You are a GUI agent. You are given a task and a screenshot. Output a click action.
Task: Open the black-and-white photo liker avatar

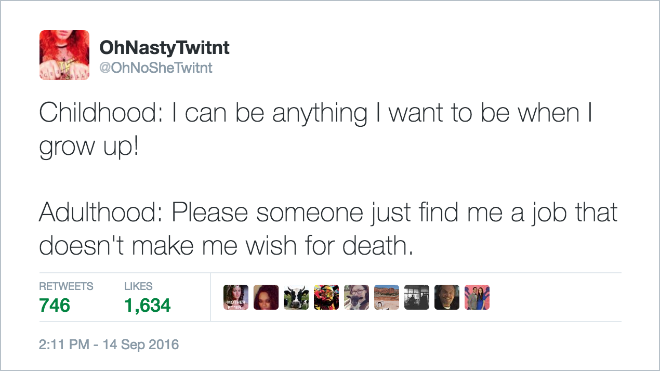point(417,297)
